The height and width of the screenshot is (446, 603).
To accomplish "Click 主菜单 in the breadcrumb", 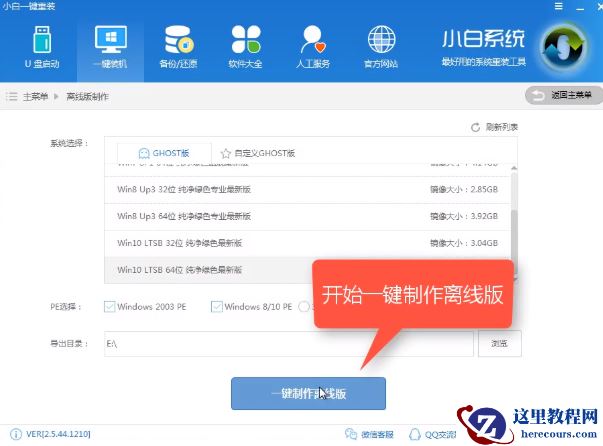I will 35,97.
